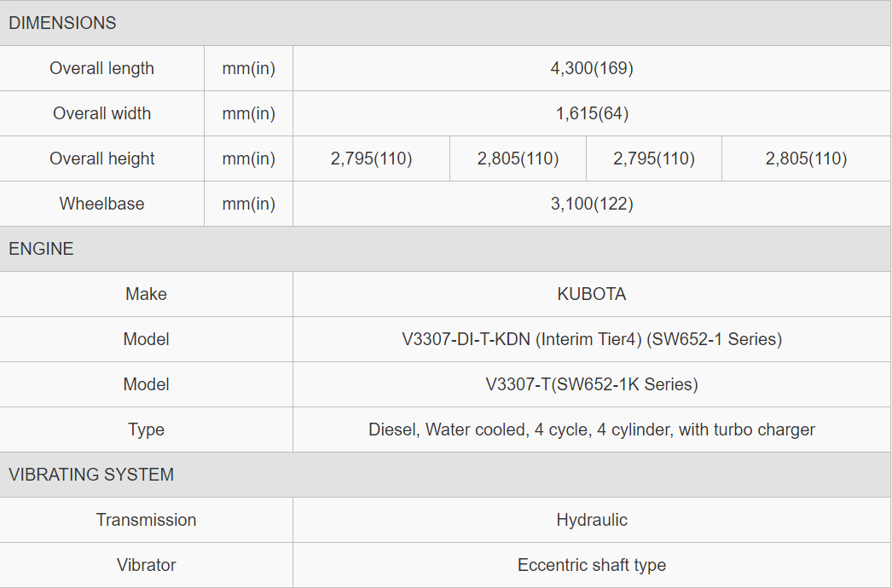Click the Hydraulic transmission value
Screen dimensions: 892x588
(x=592, y=520)
